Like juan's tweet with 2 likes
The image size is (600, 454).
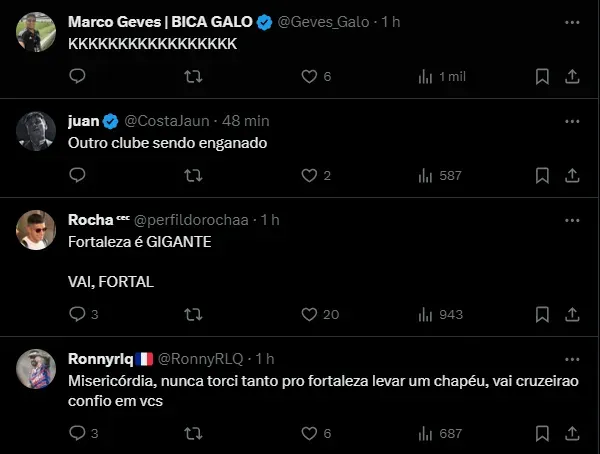(310, 175)
